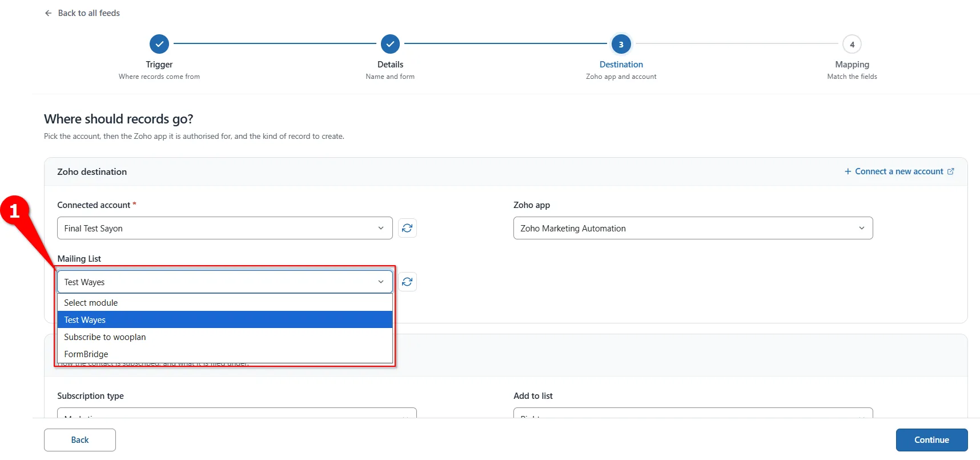This screenshot has height=460, width=980.
Task: Choose the FormBridge option
Action: click(x=225, y=354)
